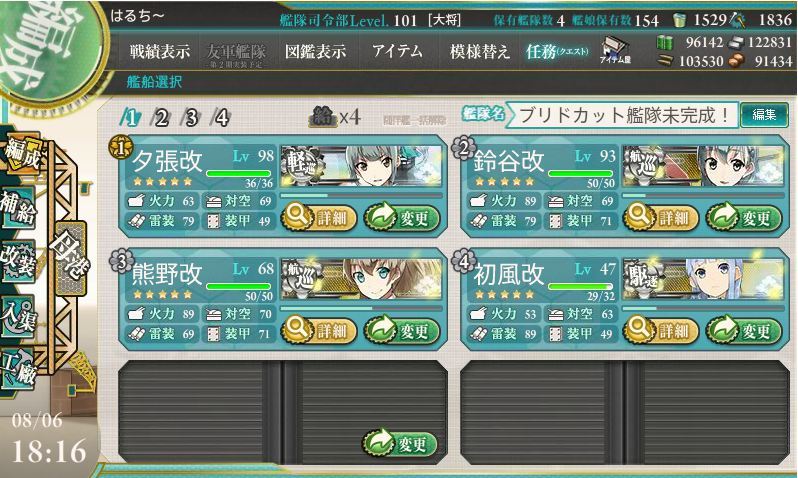The width and height of the screenshot is (798, 478).
Task: Click 変更 in the empty fifth slot
Action: 401,444
